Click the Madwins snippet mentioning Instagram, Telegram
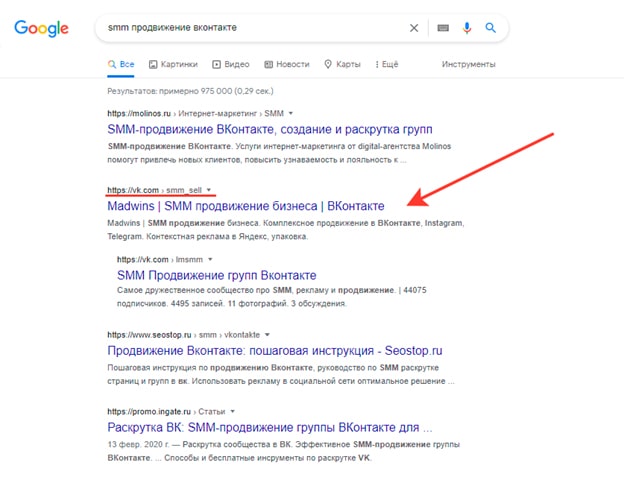The height and width of the screenshot is (477, 624). pyautogui.click(x=286, y=230)
